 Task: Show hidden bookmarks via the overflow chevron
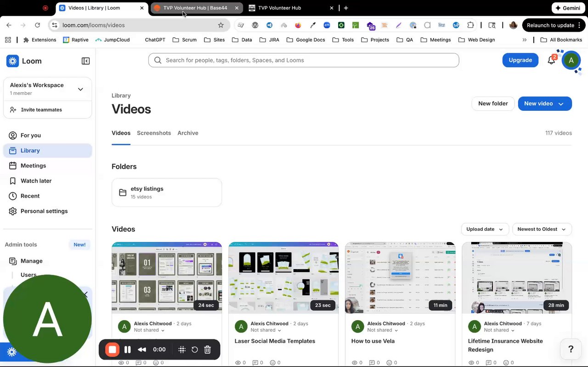[525, 40]
